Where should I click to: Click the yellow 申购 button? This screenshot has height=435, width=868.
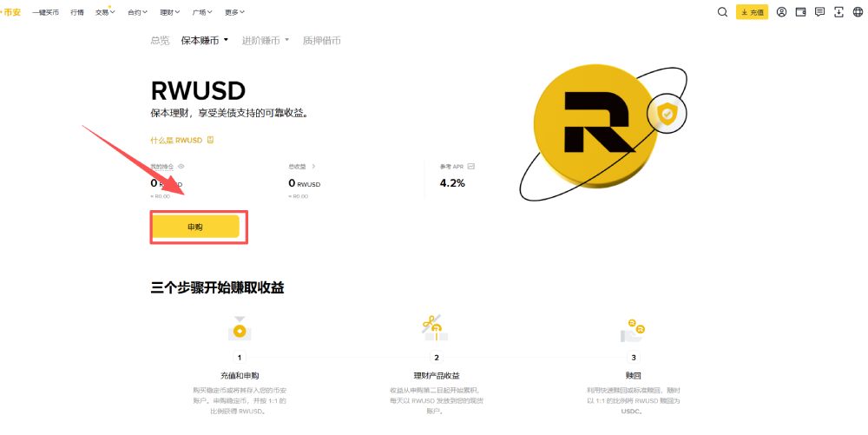(195, 227)
